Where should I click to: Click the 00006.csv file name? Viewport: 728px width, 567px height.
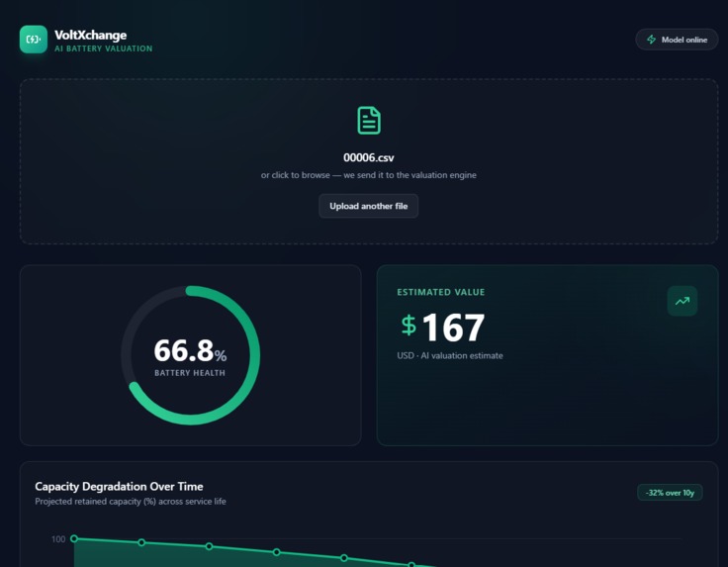(x=369, y=158)
